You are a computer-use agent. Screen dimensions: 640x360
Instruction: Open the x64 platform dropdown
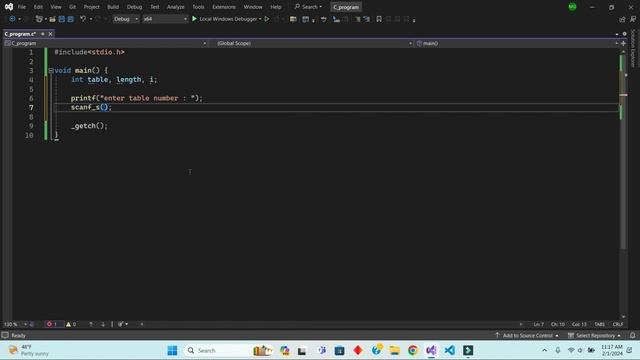click(x=165, y=19)
